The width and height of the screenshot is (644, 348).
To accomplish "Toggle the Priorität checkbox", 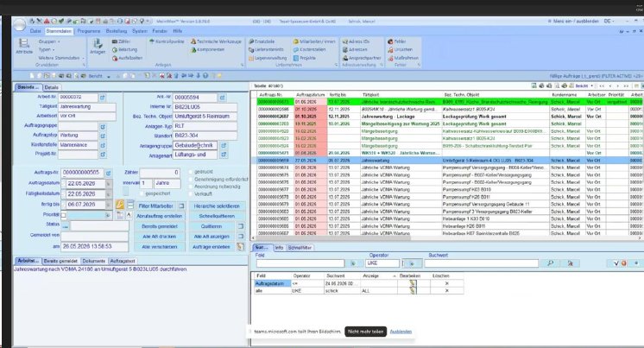I will 64,215.
